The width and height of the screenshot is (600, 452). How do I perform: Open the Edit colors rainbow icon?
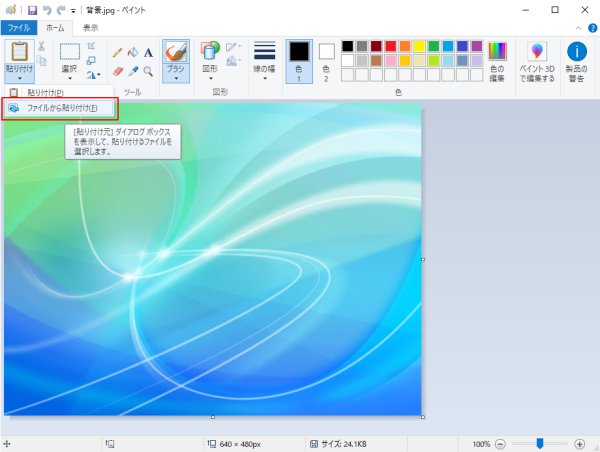pyautogui.click(x=497, y=51)
